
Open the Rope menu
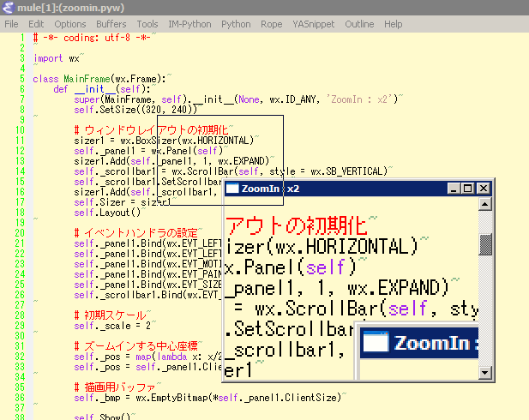point(271,24)
